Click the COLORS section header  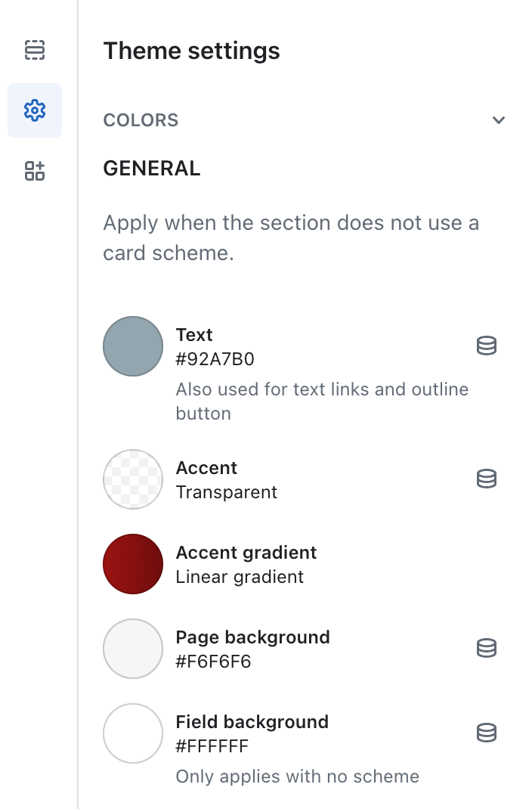[x=141, y=120]
